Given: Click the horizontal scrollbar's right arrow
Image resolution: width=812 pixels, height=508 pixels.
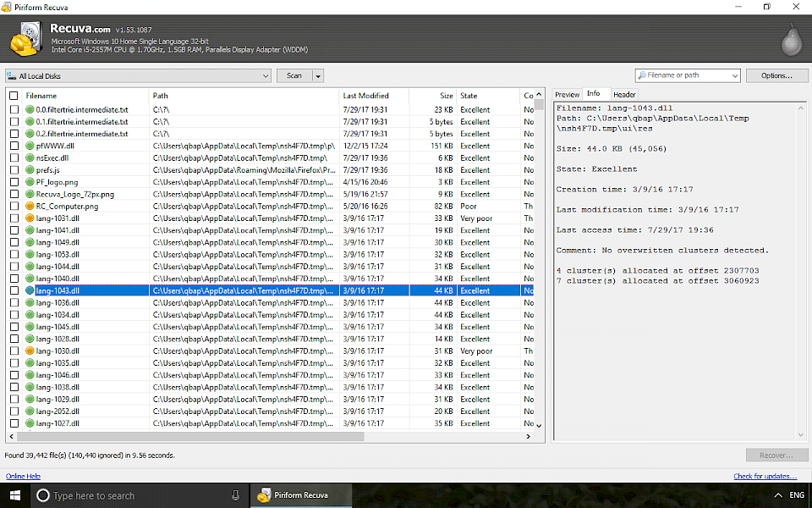Looking at the screenshot, I should point(528,437).
